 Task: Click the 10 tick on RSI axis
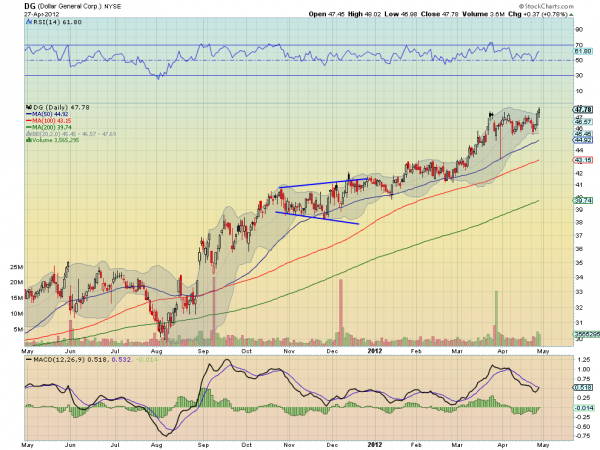click(x=579, y=91)
